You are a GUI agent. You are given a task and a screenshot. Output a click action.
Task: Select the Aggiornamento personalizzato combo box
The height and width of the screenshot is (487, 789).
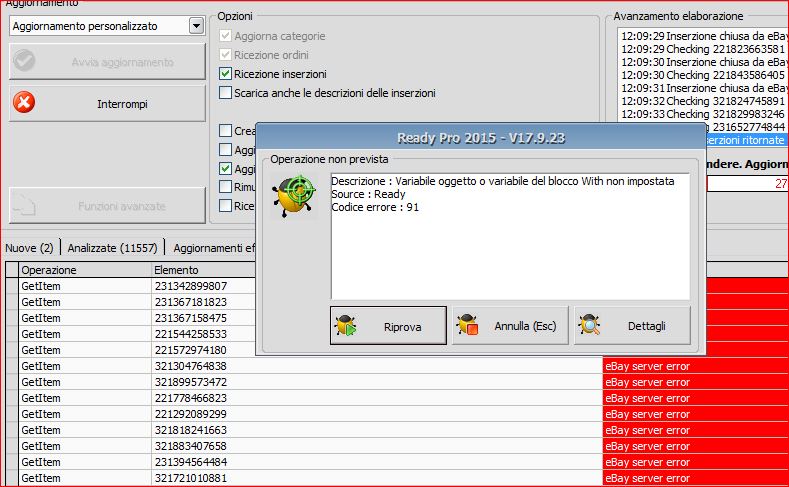coord(107,26)
